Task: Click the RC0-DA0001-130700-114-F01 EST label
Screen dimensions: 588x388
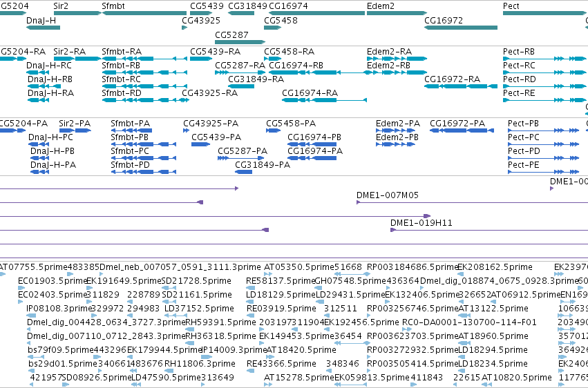Action: click(x=469, y=322)
